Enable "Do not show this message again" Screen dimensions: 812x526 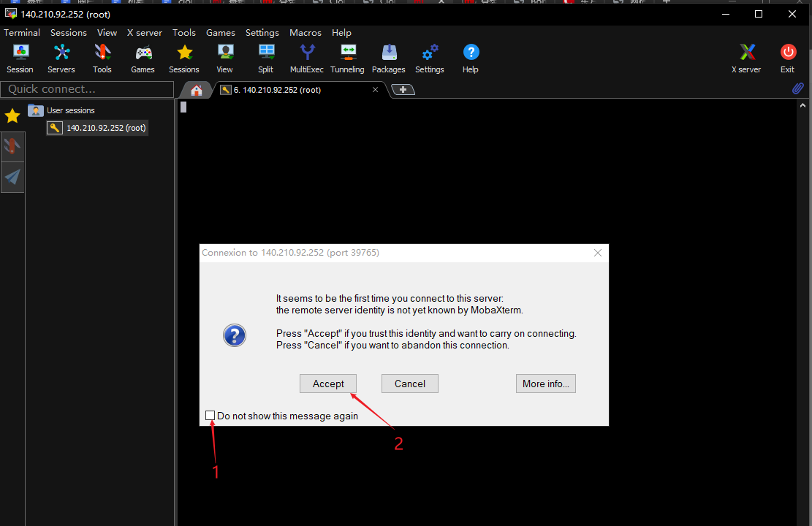pyautogui.click(x=210, y=416)
